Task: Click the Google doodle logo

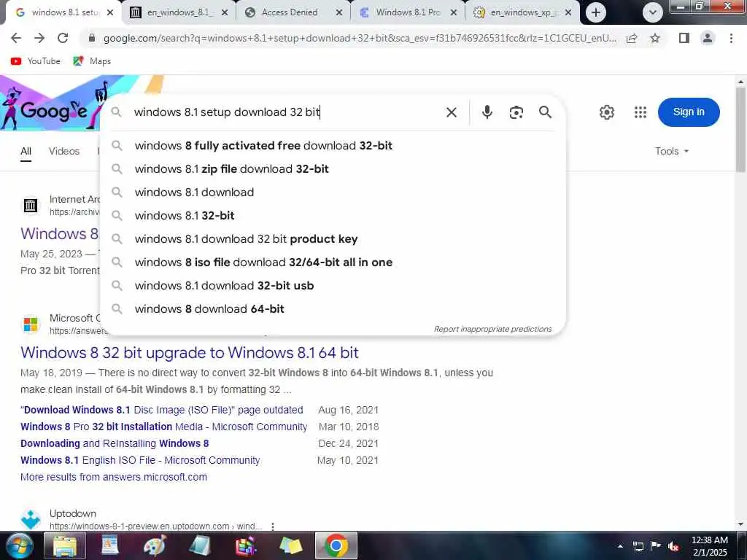Action: pyautogui.click(x=53, y=105)
